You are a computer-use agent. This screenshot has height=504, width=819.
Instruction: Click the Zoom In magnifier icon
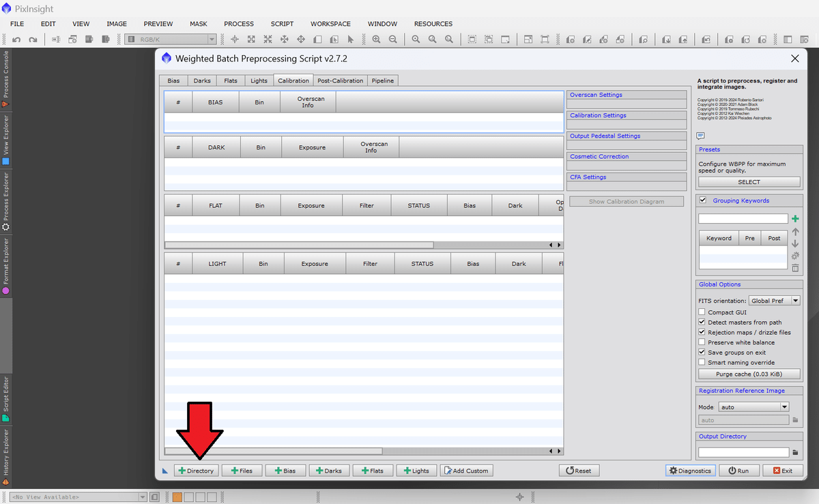point(376,40)
